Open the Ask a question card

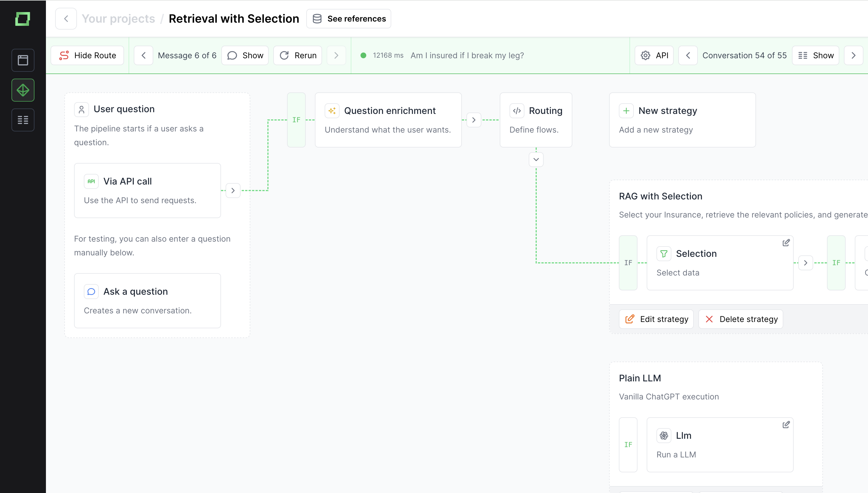tap(147, 301)
